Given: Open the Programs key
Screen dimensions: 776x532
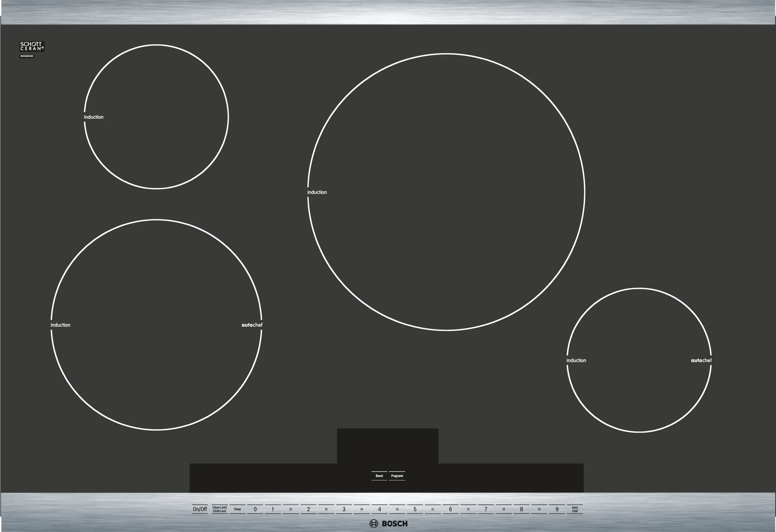Looking at the screenshot, I should click(397, 476).
